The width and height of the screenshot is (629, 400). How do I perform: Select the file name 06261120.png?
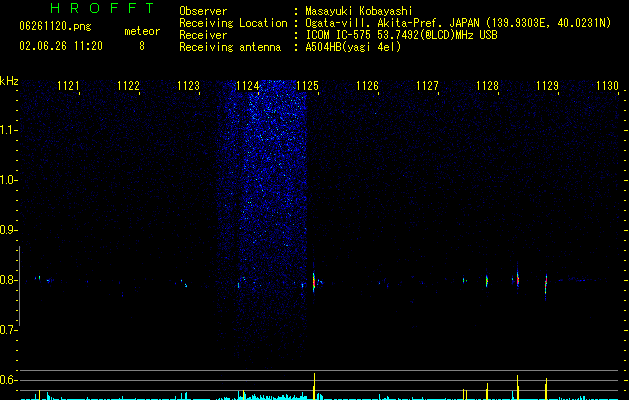[55, 26]
